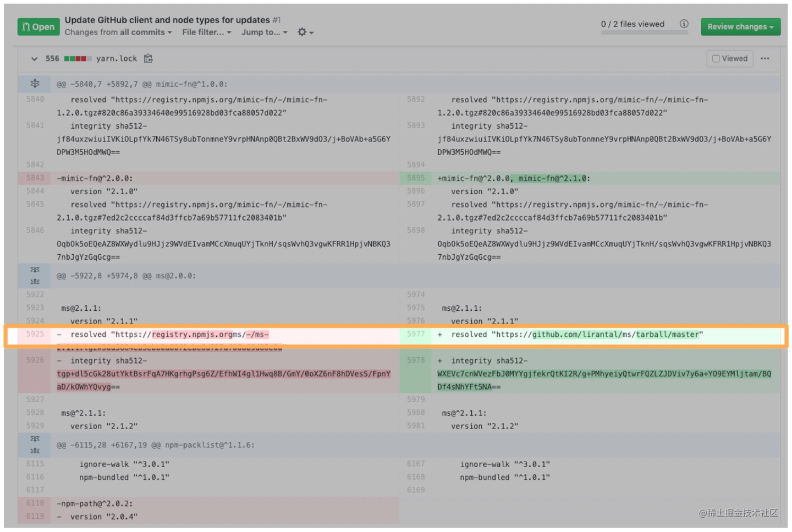This screenshot has height=532, width=792.
Task: Open the 'Changes from all commits' dropdown
Action: point(118,32)
